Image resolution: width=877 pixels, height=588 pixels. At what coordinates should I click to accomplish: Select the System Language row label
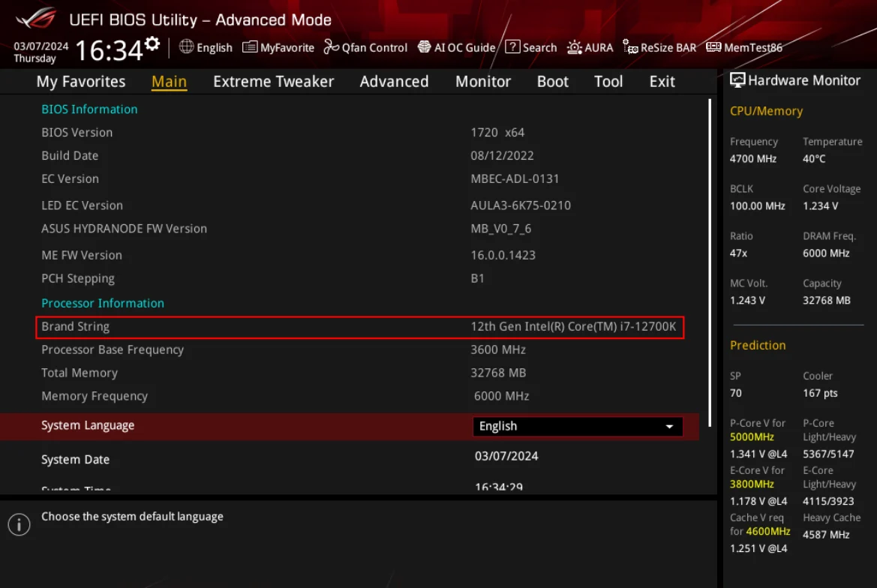(88, 425)
